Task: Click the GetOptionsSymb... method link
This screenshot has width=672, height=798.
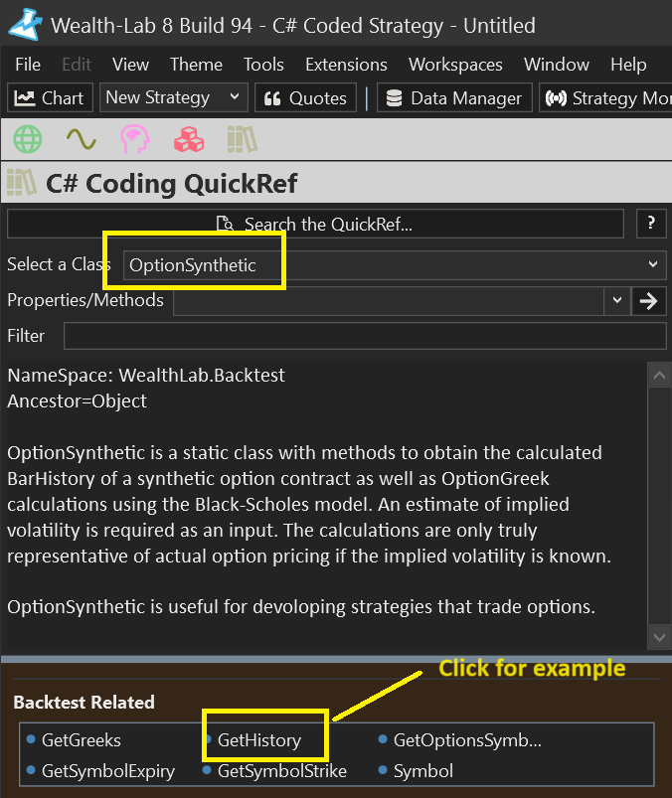Action: 467,740
